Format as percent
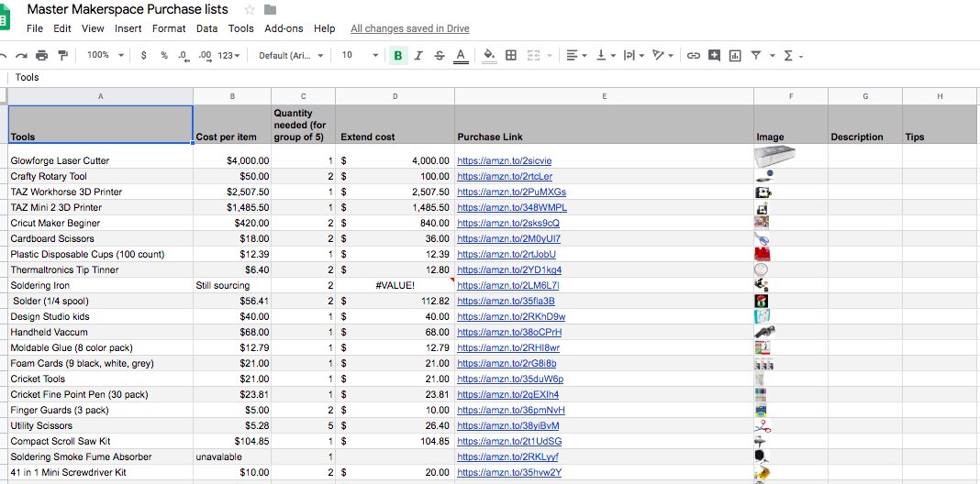Image resolution: width=980 pixels, height=484 pixels. coord(164,56)
